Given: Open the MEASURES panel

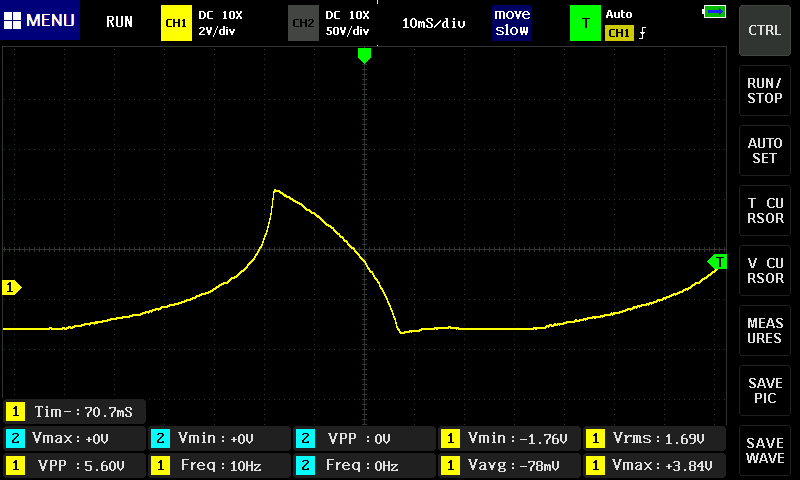Looking at the screenshot, I should click(x=765, y=331).
